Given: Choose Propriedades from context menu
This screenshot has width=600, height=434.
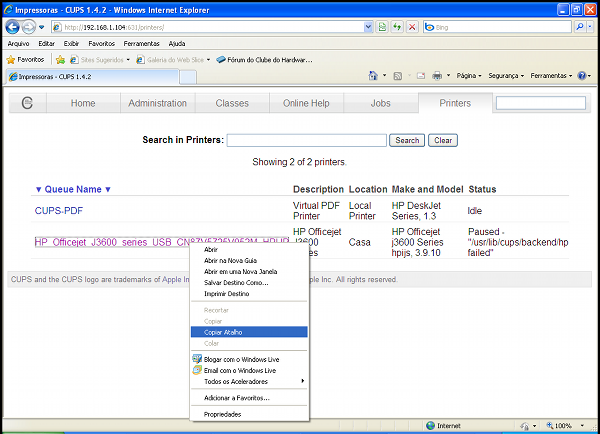Looking at the screenshot, I should [249, 414].
